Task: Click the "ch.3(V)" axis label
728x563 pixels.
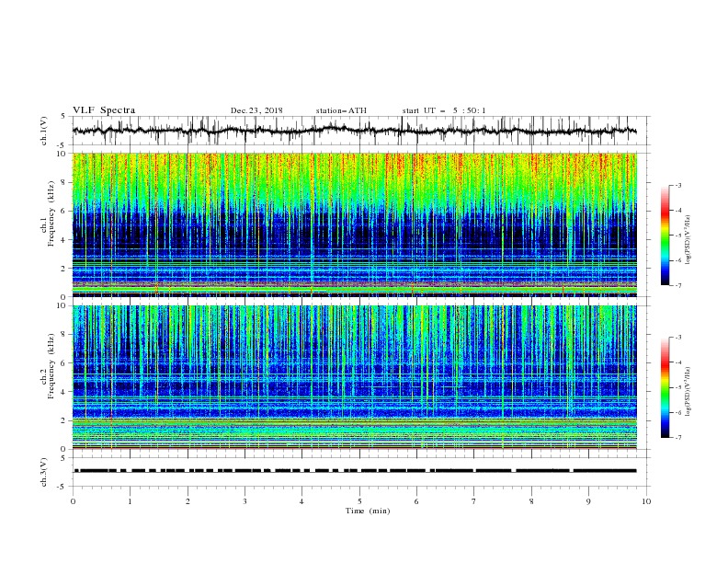Action: coord(44,472)
